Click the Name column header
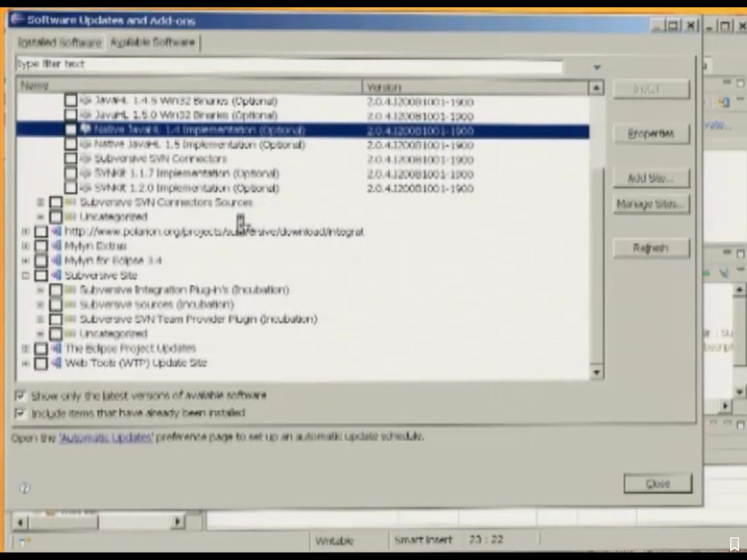747x560 pixels. (x=190, y=86)
